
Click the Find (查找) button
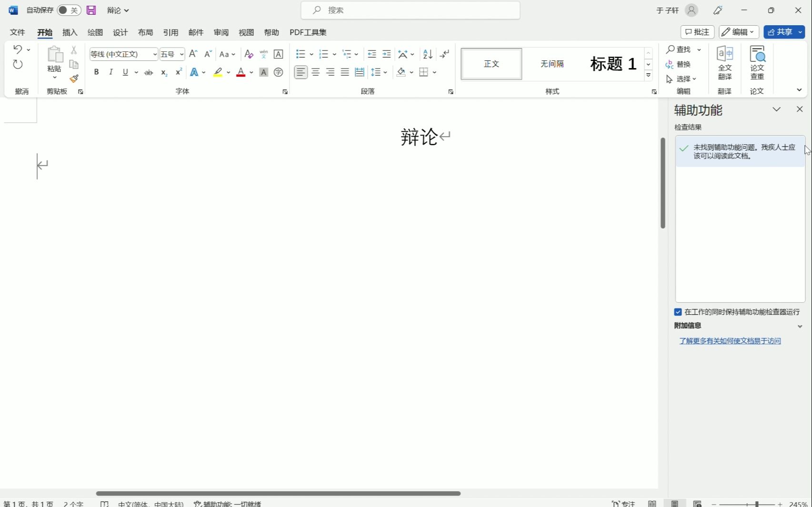click(x=679, y=50)
